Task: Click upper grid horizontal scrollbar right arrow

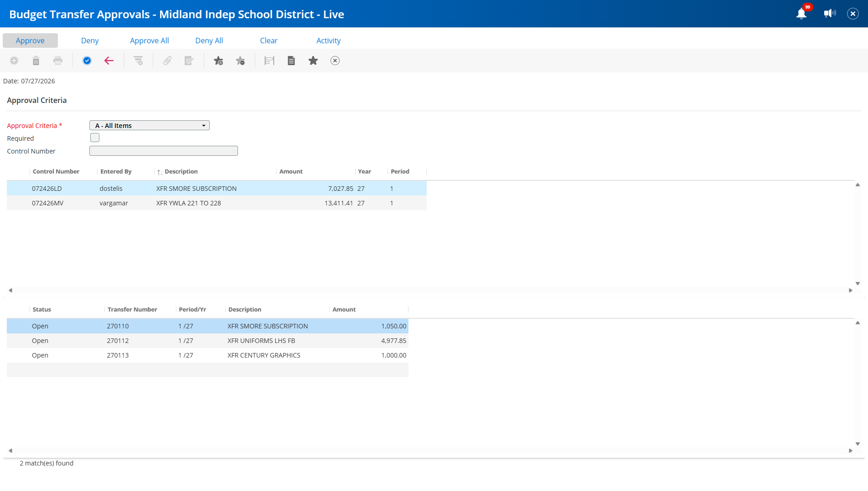Action: (x=851, y=290)
